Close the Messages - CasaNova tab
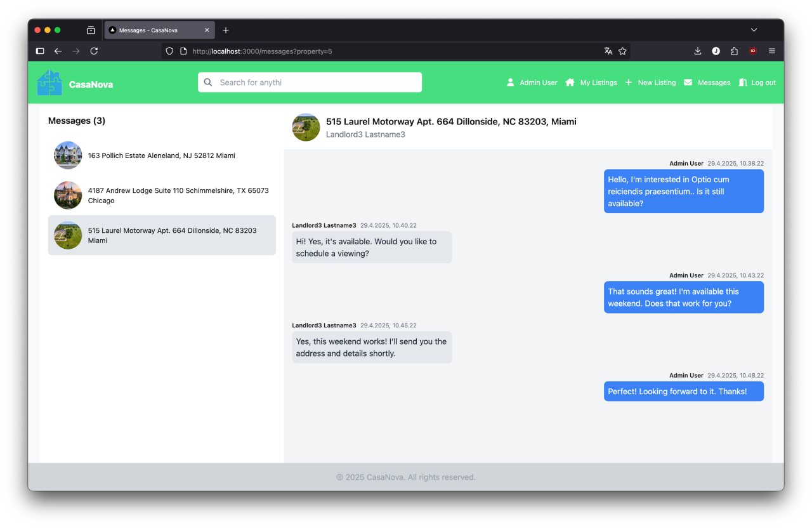812x528 pixels. (207, 30)
